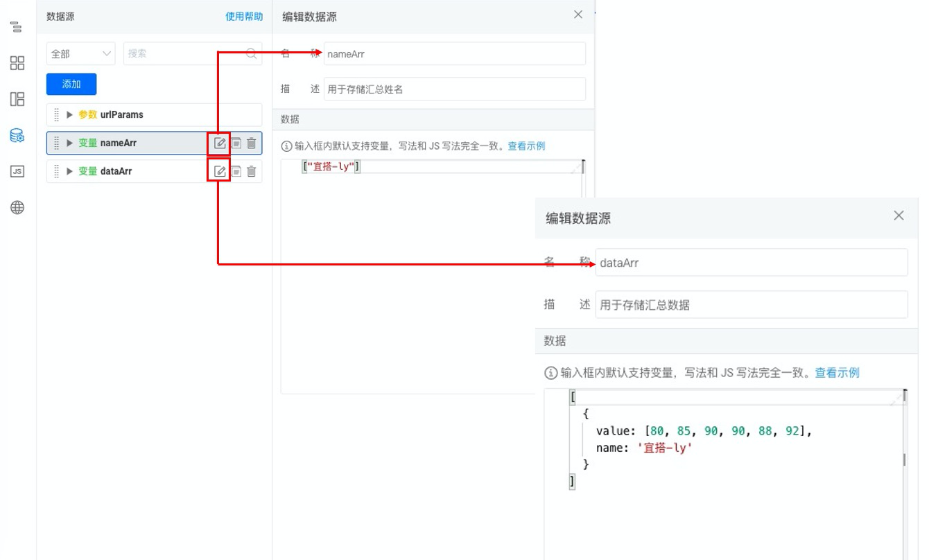Click the edit icon for nameArr variable
Viewport: 929px width, 560px height.
(220, 143)
